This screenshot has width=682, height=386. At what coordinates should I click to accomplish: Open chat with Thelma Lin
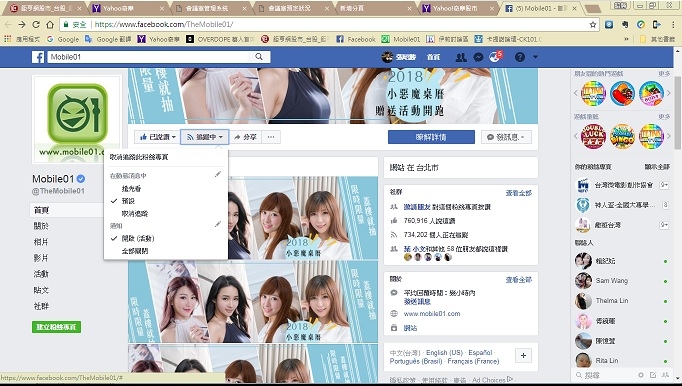click(x=612, y=301)
